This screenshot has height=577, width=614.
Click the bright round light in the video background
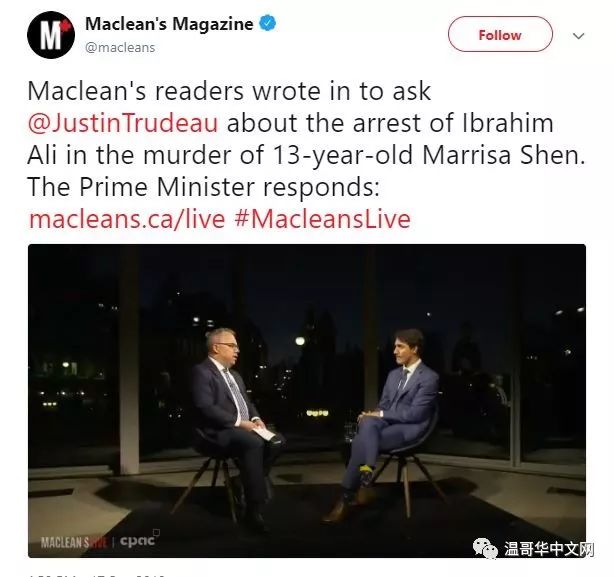(300, 341)
